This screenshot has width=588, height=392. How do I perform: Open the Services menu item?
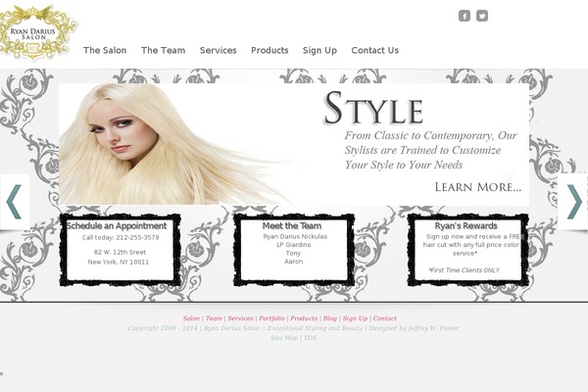(x=219, y=50)
